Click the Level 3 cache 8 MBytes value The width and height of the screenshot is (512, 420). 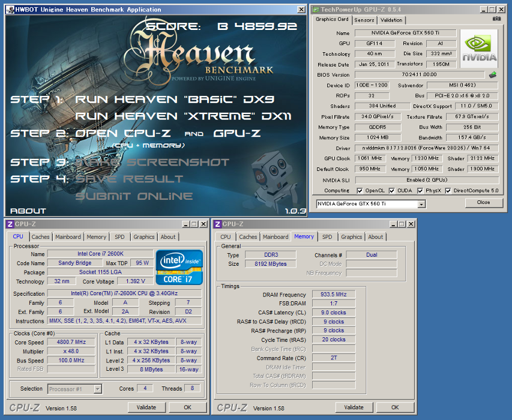tap(151, 369)
